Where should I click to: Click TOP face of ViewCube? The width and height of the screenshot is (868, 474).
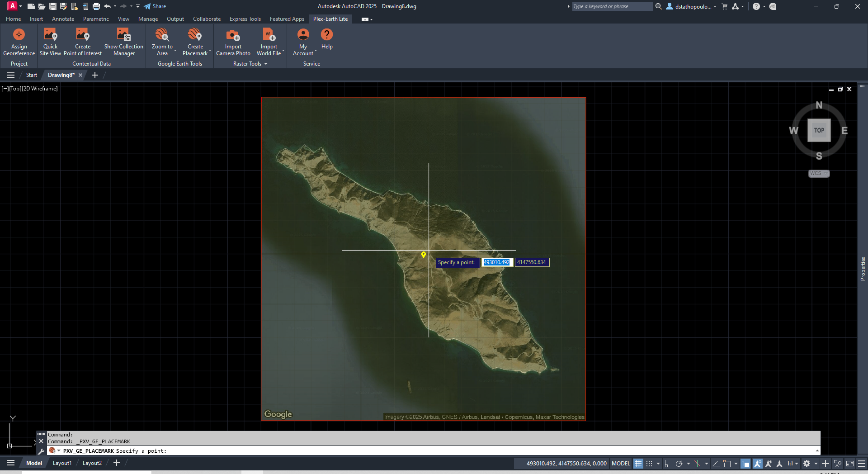coord(819,130)
